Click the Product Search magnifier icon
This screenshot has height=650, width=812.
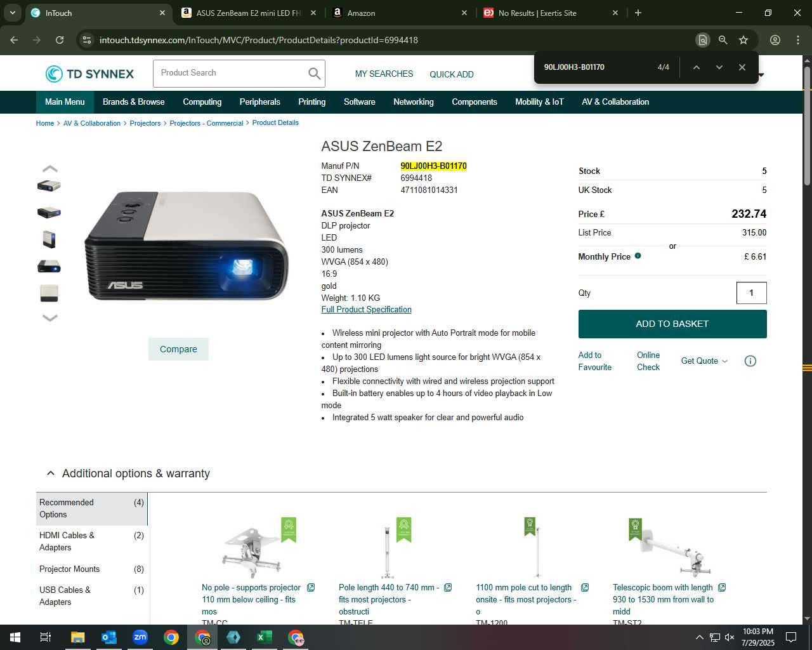pyautogui.click(x=314, y=74)
